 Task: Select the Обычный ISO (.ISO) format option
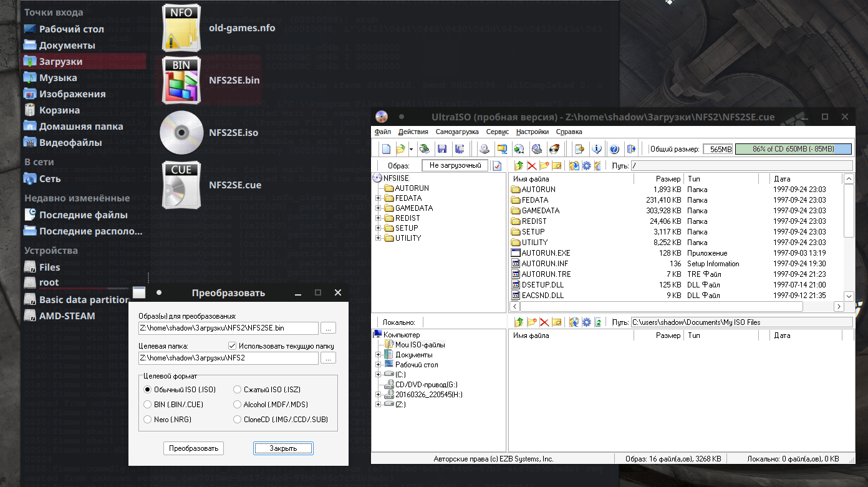click(148, 390)
